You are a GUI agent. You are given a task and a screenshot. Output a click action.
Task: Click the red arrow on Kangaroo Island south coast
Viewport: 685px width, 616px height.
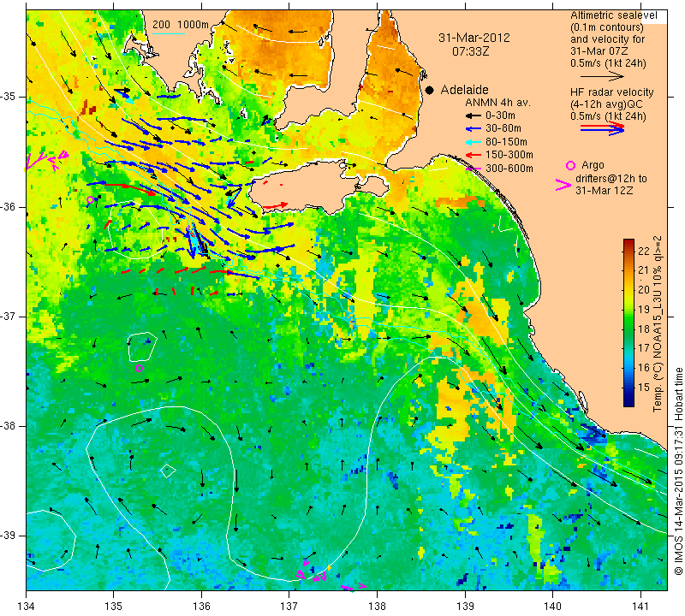coord(276,204)
